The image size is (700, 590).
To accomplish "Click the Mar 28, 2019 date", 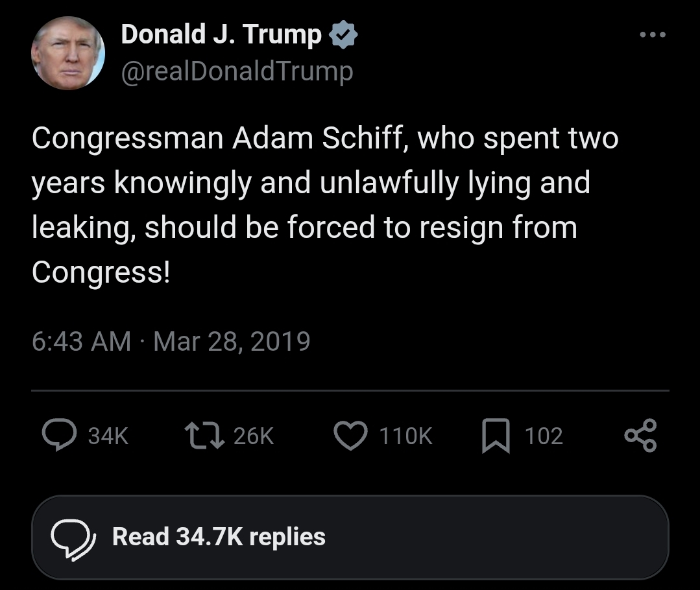I will coord(232,341).
